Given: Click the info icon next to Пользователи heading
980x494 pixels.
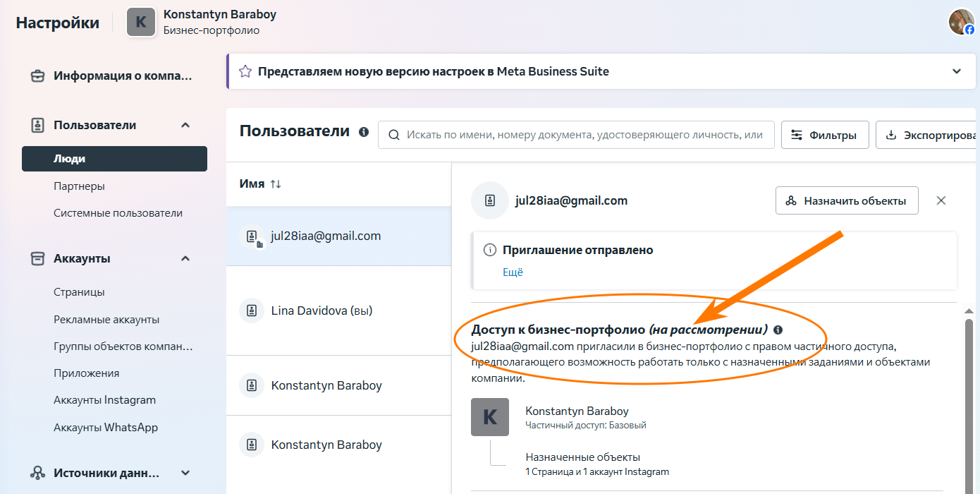Looking at the screenshot, I should point(364,132).
